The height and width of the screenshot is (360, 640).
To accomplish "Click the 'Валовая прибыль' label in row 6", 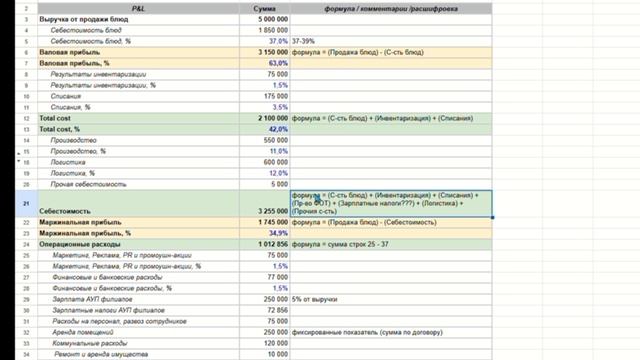I will [138, 52].
